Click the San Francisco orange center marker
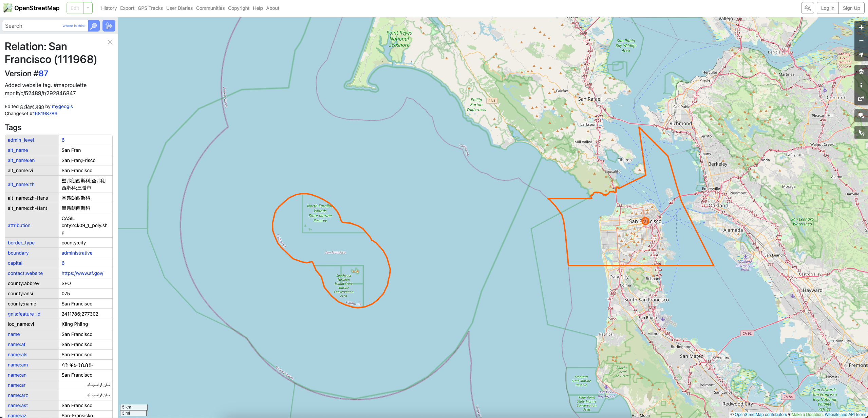Screen dimensions: 868x418 (645, 221)
